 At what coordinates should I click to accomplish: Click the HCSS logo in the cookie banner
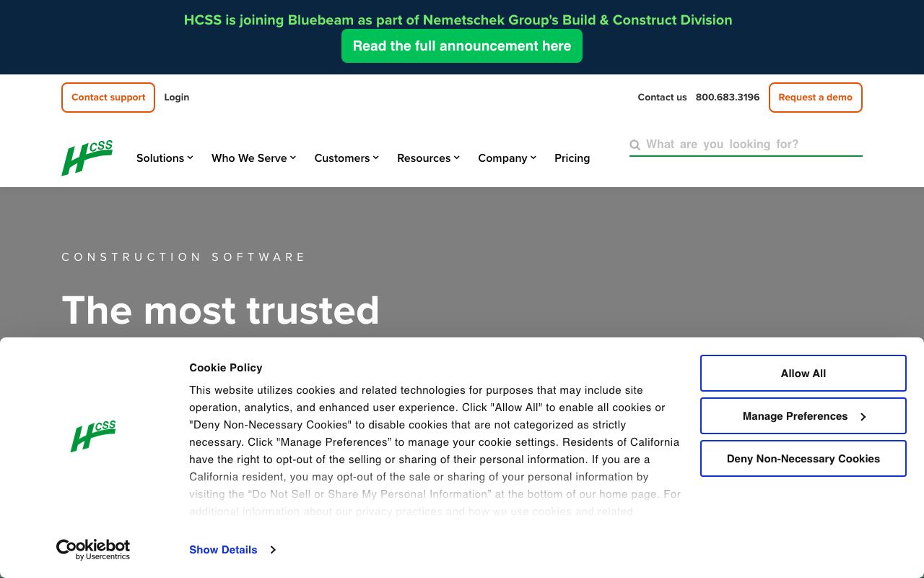click(x=93, y=436)
